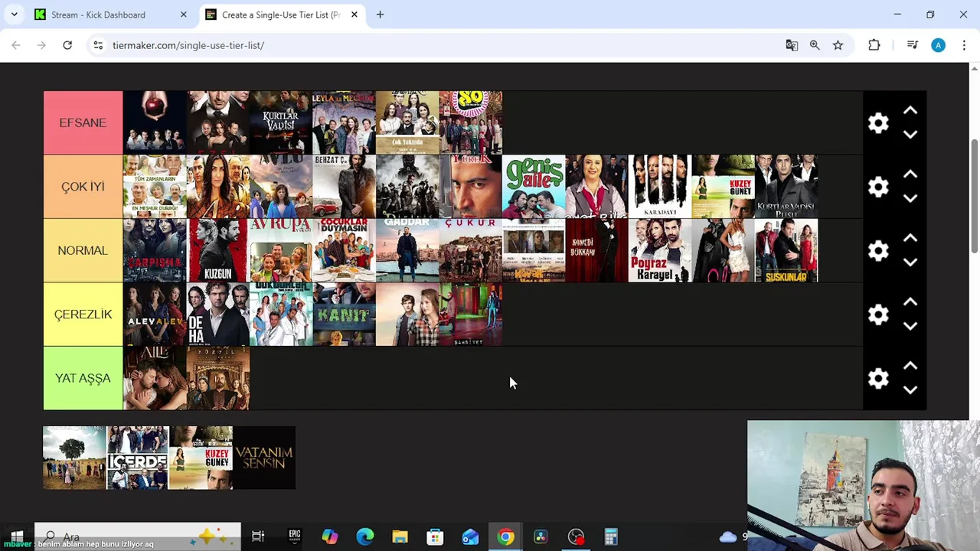Open the Chrome profile avatar
Screen dimensions: 980x551
point(938,45)
